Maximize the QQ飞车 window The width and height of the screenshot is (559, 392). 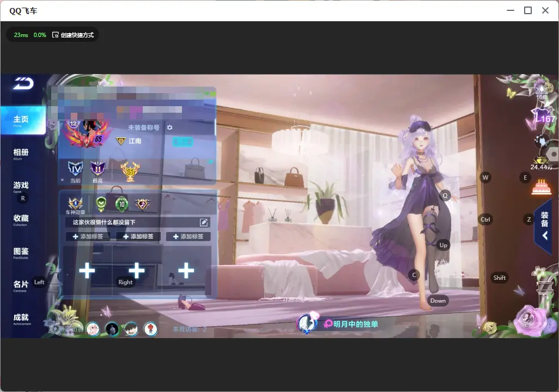(528, 10)
